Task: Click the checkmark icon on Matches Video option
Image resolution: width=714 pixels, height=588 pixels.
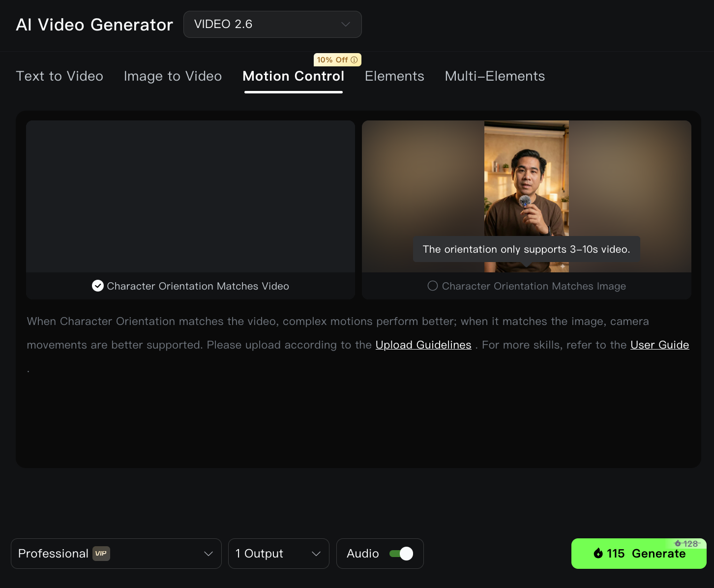Action: pyautogui.click(x=97, y=286)
